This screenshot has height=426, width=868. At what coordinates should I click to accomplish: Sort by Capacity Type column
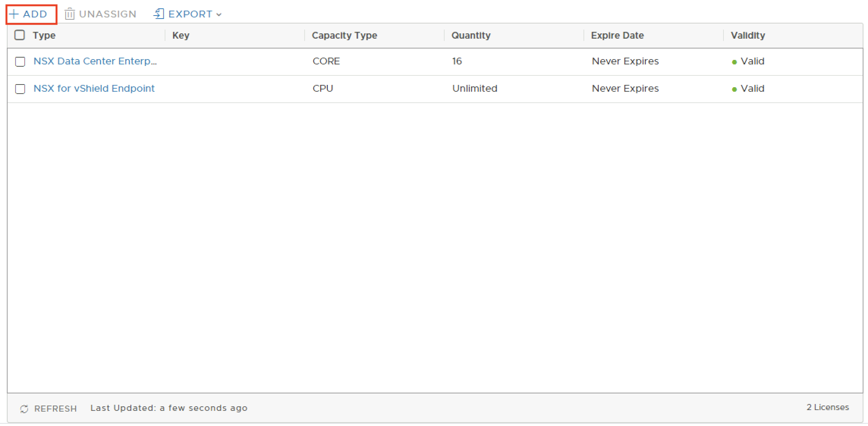tap(344, 36)
